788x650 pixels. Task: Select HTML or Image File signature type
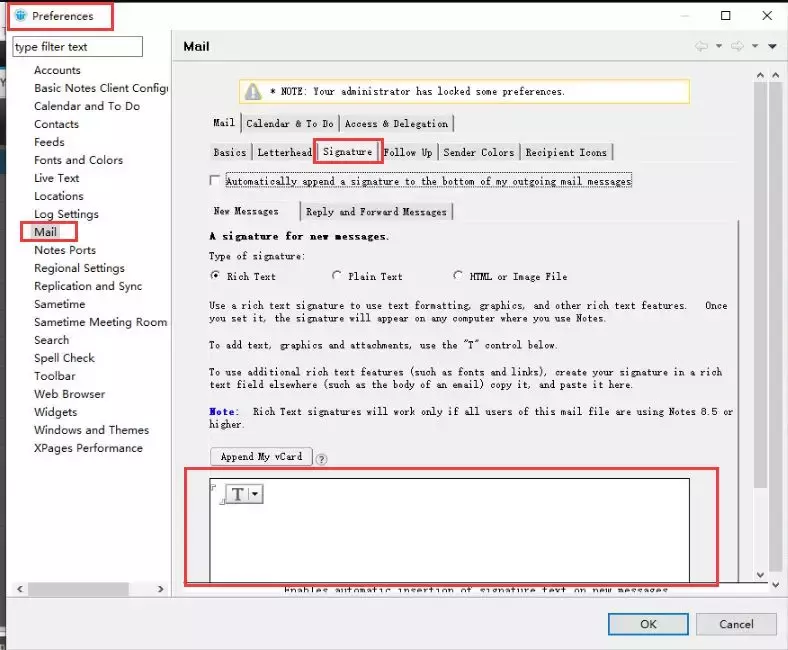click(457, 275)
